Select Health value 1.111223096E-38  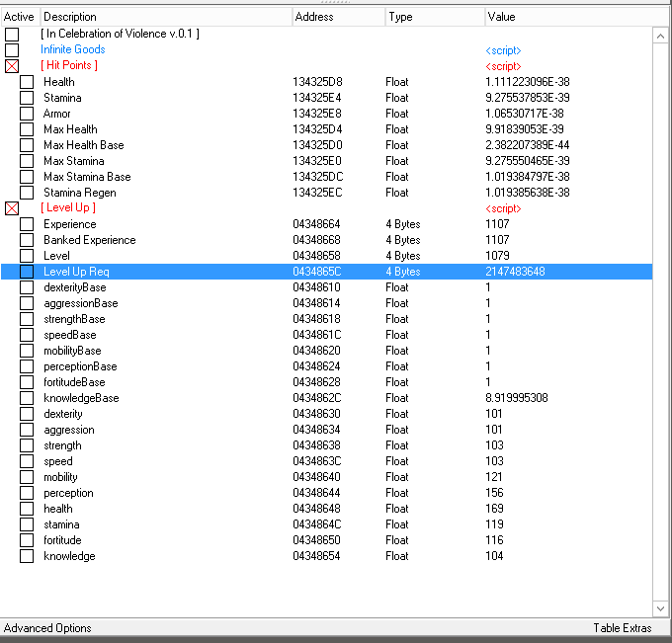click(528, 82)
